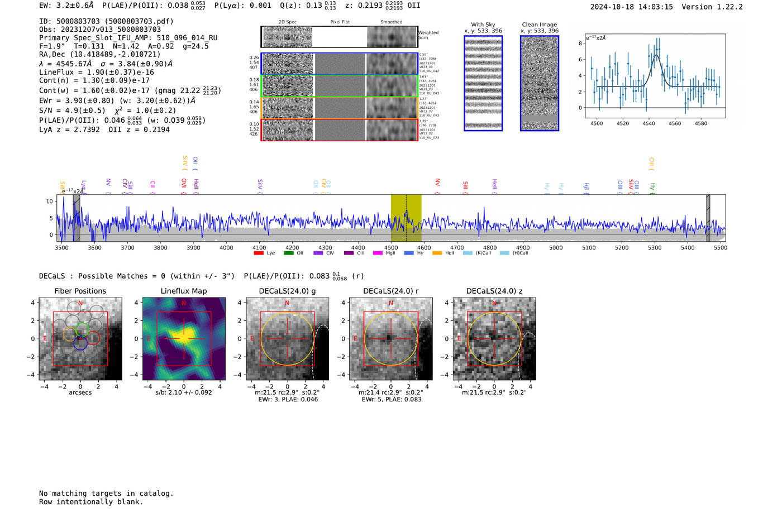Click the s/b: 2.10 +/- 0.092 caption
This screenshot has width=782, height=532.
184,392
